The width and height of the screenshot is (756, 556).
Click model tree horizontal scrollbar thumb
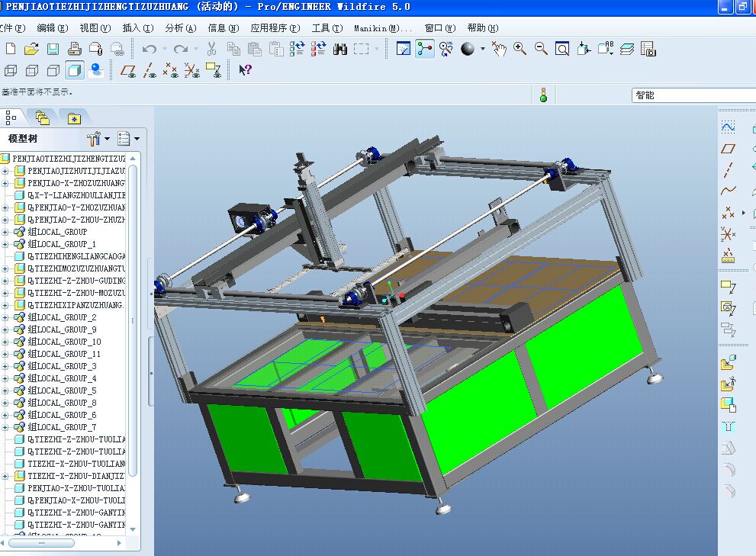[x=41, y=543]
